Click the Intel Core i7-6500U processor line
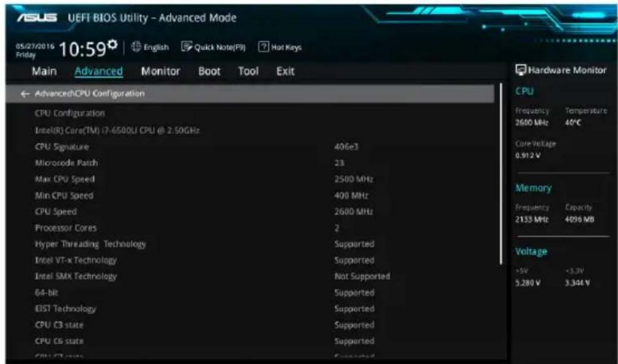This screenshot has width=618, height=364. coord(117,130)
